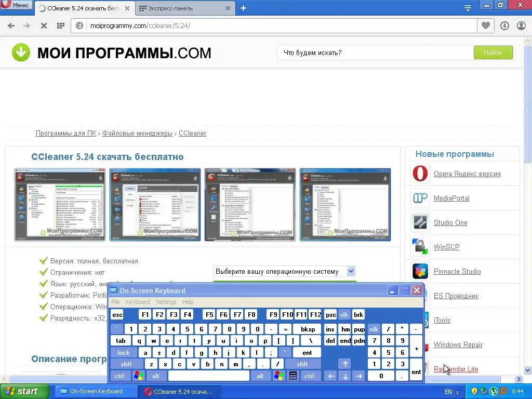Viewport: 532px width, 399px height.
Task: Open the WinSCP link
Action: [x=446, y=247]
